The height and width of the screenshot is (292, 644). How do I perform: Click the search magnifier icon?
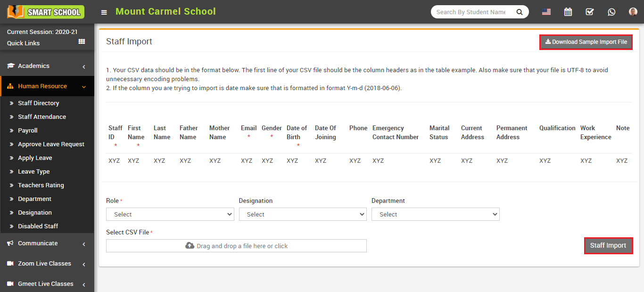(x=520, y=12)
